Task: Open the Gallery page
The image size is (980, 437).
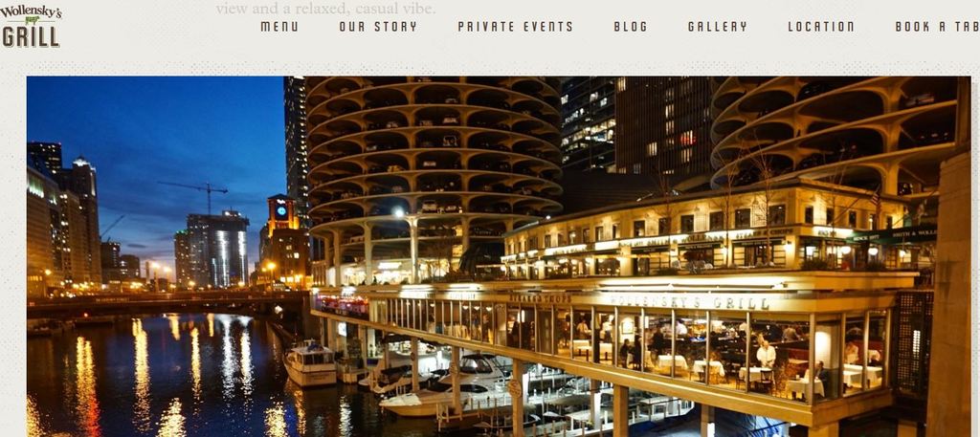Action: tap(718, 26)
